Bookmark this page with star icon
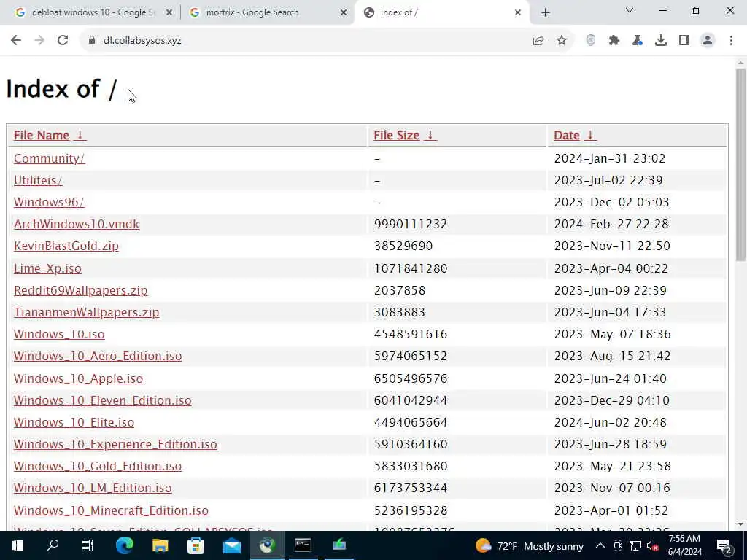Image resolution: width=747 pixels, height=560 pixels. [562, 41]
